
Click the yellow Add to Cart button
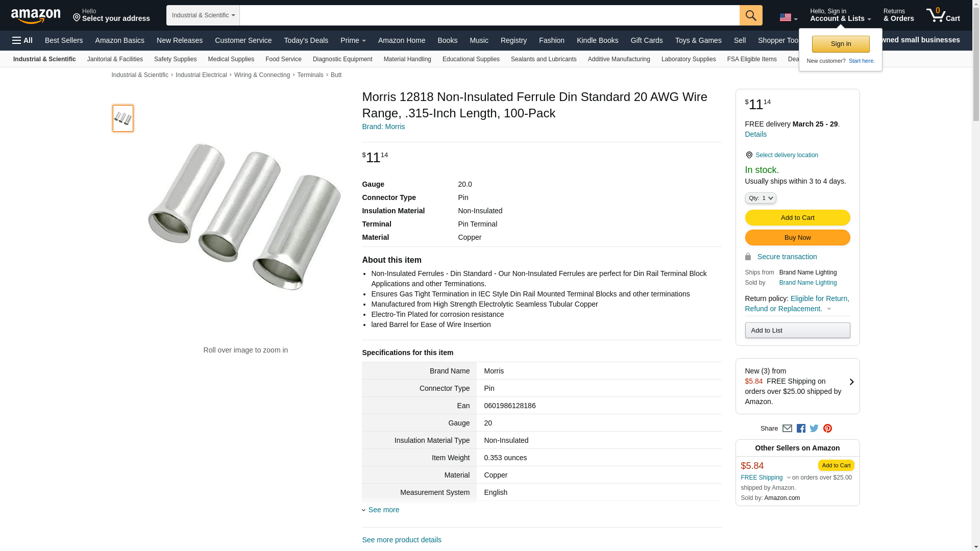click(x=797, y=218)
